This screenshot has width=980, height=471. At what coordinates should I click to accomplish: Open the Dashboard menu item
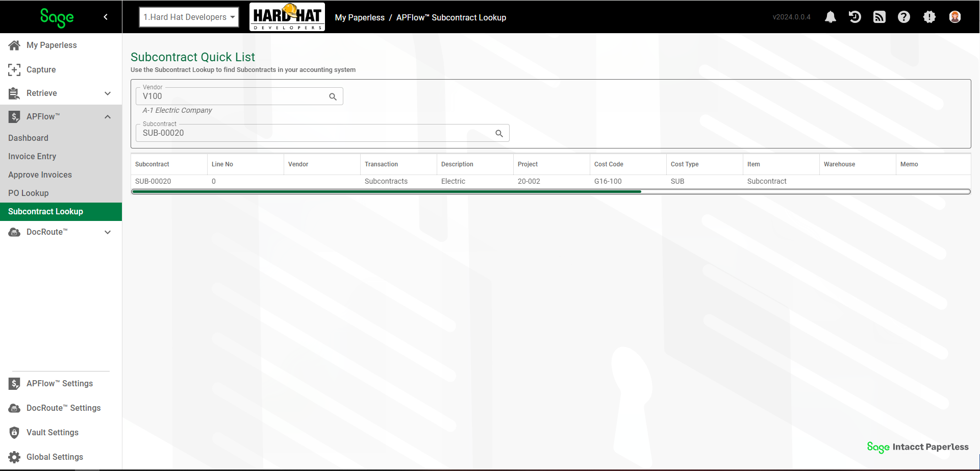click(x=28, y=138)
